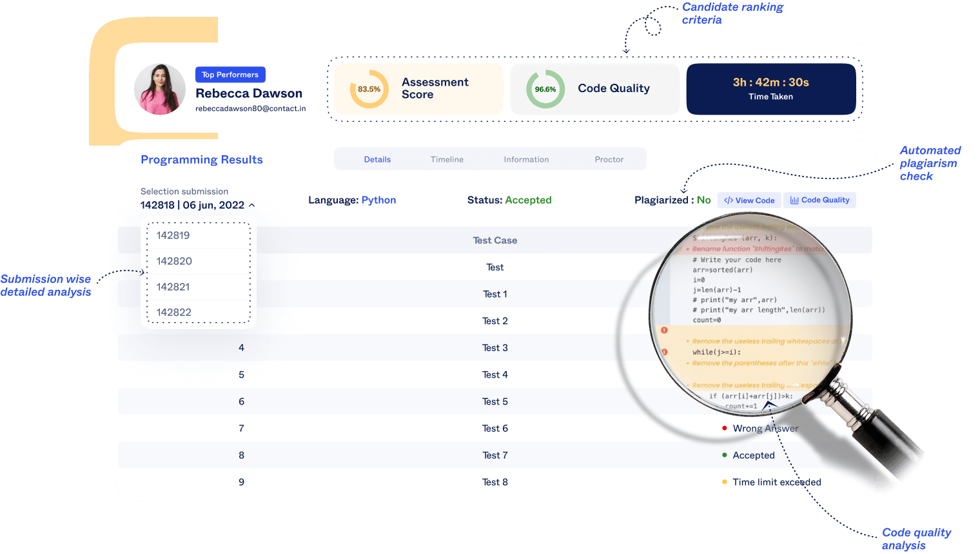This screenshot has width=980, height=554.
Task: Select the Test 5 row in results table
Action: pyautogui.click(x=495, y=401)
